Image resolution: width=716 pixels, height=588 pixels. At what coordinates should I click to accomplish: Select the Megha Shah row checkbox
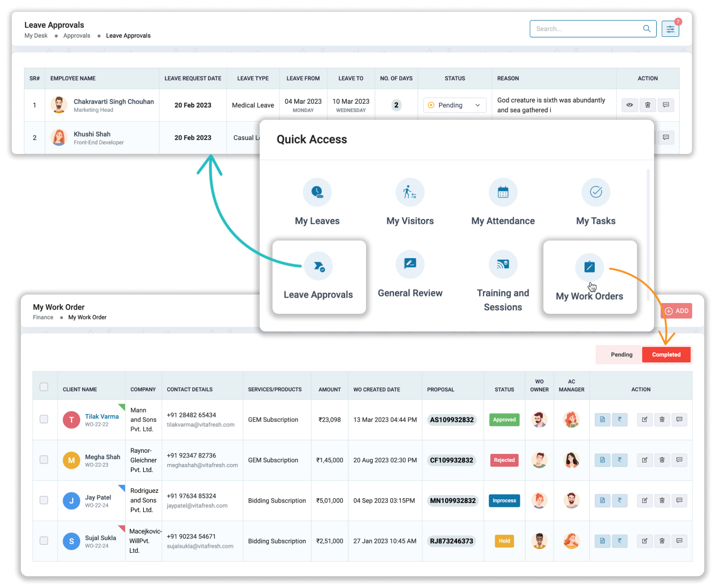pyautogui.click(x=44, y=460)
